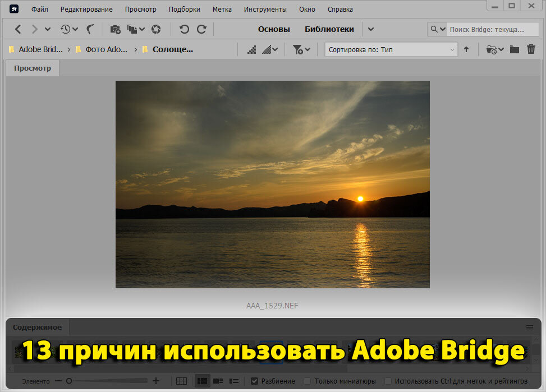The width and height of the screenshot is (546, 392).
Task: Click the get photos from camera icon
Action: click(115, 29)
